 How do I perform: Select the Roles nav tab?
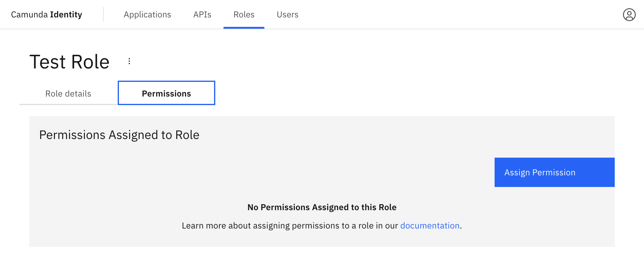[244, 15]
